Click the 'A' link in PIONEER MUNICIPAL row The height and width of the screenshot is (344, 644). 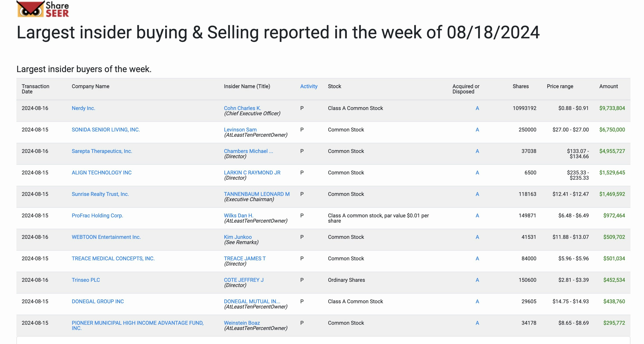[477, 323]
